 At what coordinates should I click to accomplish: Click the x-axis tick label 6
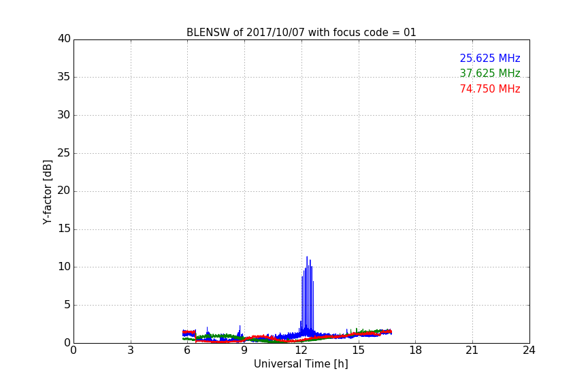pos(187,350)
